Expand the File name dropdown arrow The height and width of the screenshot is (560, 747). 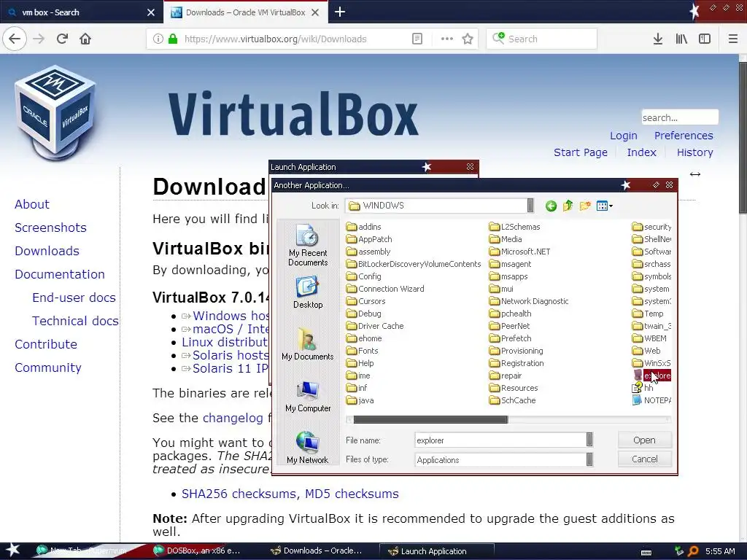click(x=589, y=440)
